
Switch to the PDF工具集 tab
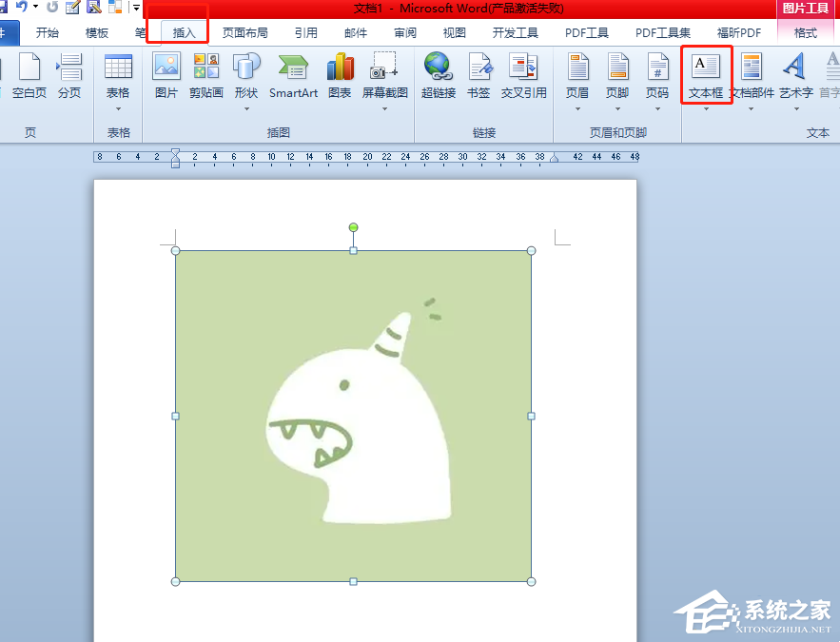pyautogui.click(x=663, y=33)
